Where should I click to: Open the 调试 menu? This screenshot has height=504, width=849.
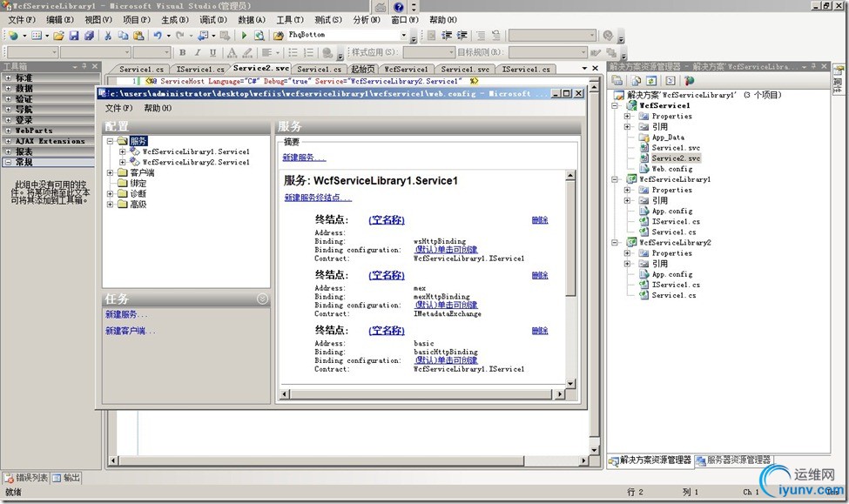[x=213, y=19]
